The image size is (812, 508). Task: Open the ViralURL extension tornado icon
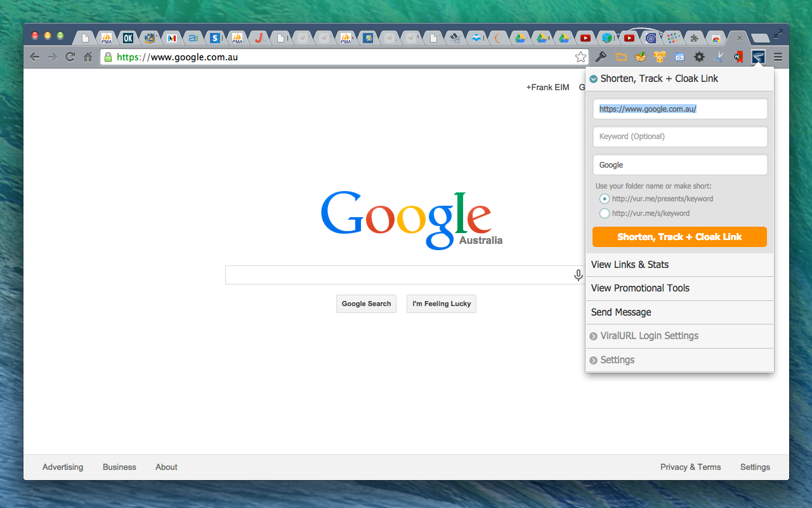coord(759,57)
